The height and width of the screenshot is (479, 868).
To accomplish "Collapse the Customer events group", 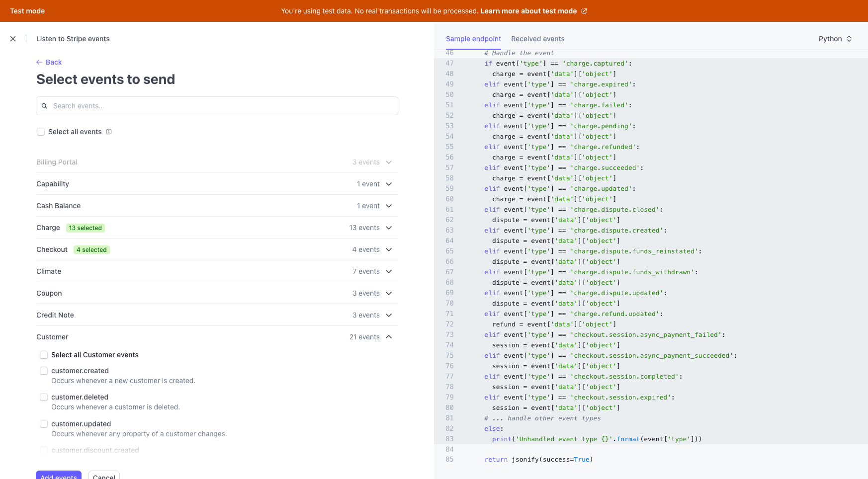I will click(x=389, y=337).
